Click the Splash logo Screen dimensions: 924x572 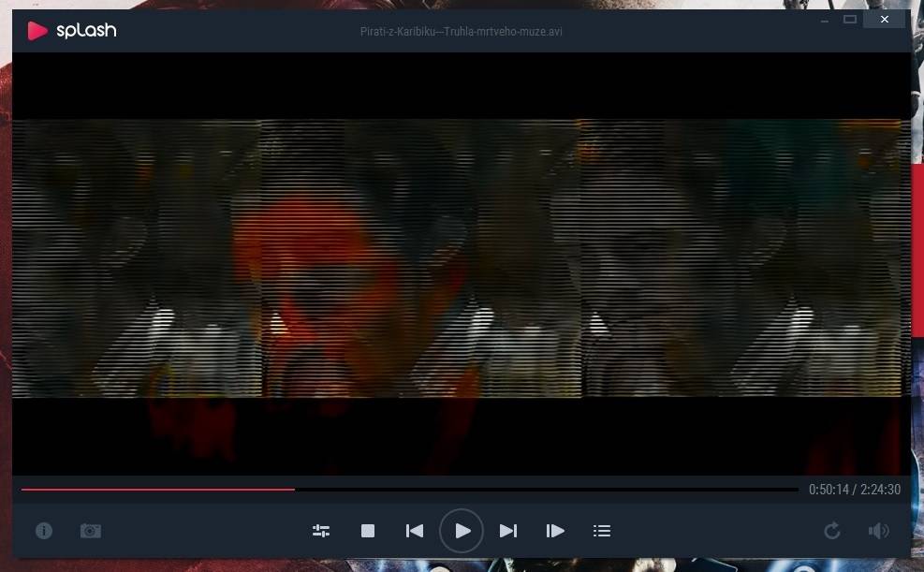click(72, 31)
